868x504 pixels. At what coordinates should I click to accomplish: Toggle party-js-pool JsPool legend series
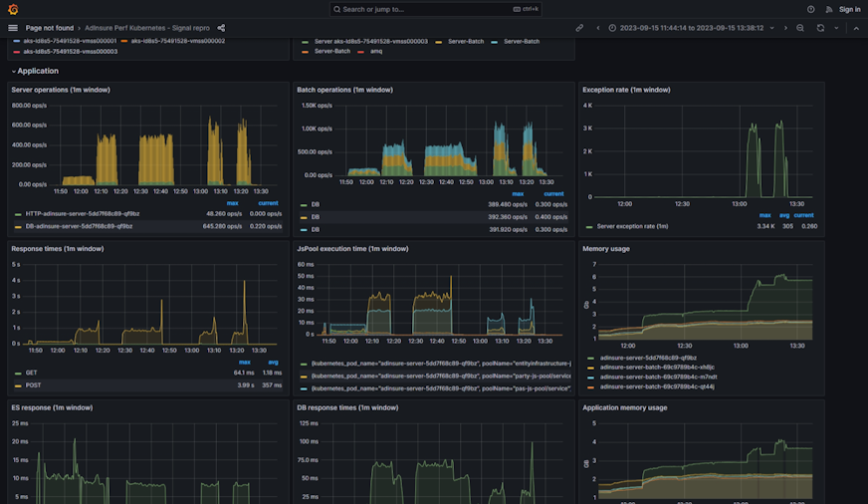click(x=441, y=377)
